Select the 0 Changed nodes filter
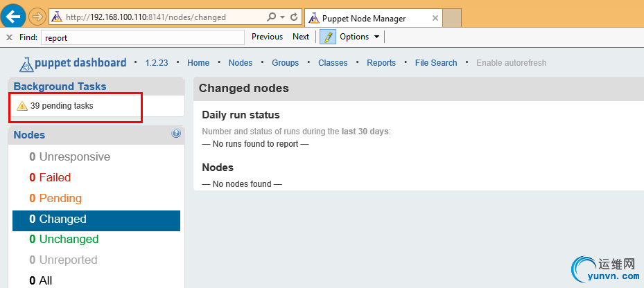 pyautogui.click(x=96, y=220)
